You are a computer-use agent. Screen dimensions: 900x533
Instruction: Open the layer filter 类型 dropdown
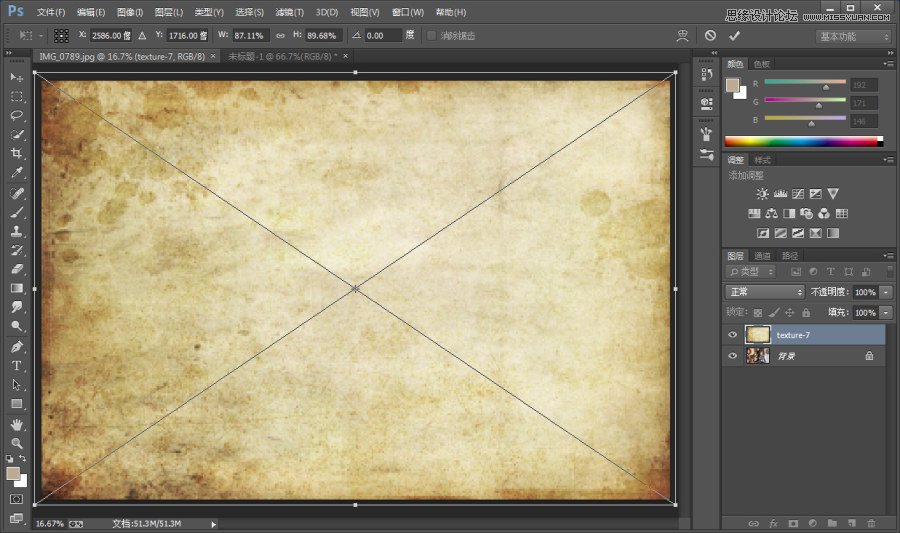[x=751, y=271]
